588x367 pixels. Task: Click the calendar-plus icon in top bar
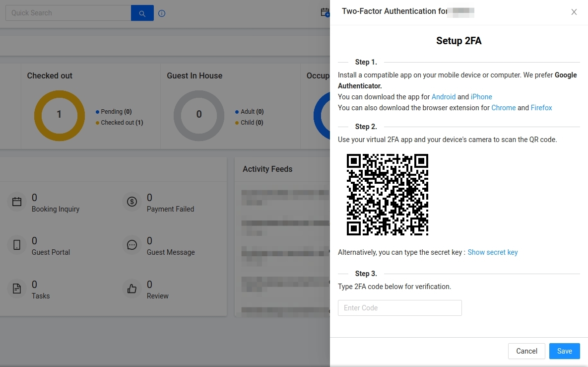click(325, 13)
